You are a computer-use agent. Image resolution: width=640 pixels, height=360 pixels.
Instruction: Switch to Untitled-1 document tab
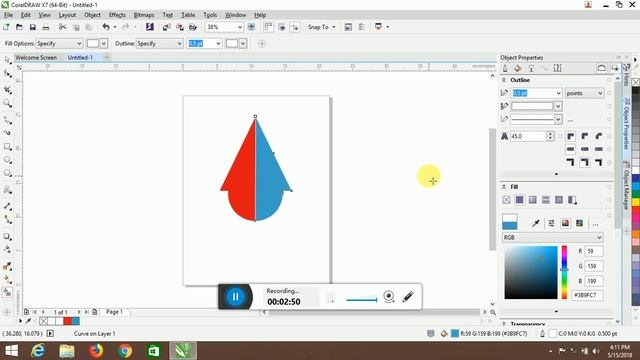(x=80, y=58)
